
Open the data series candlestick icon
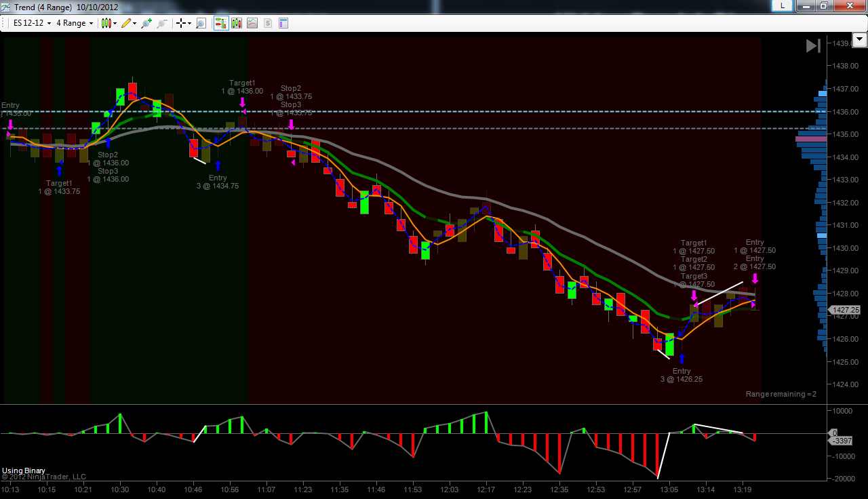pos(237,23)
